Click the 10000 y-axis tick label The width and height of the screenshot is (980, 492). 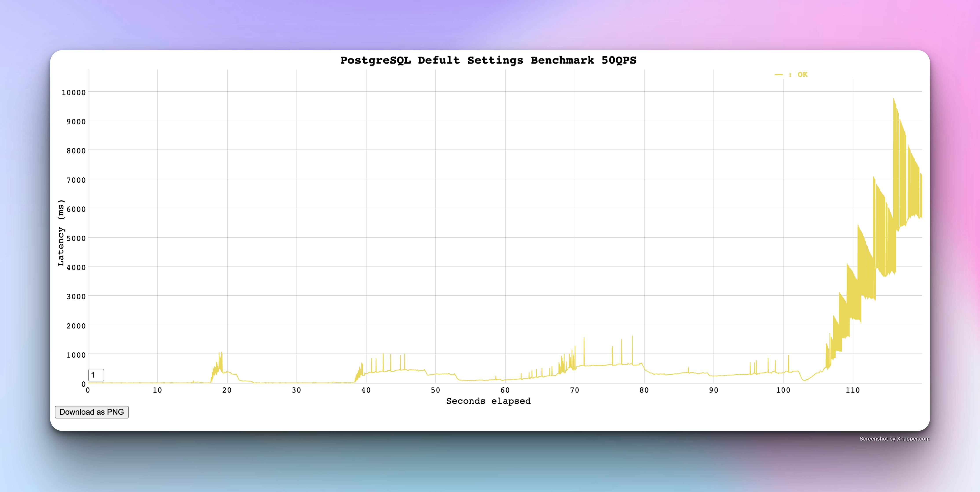(x=74, y=92)
